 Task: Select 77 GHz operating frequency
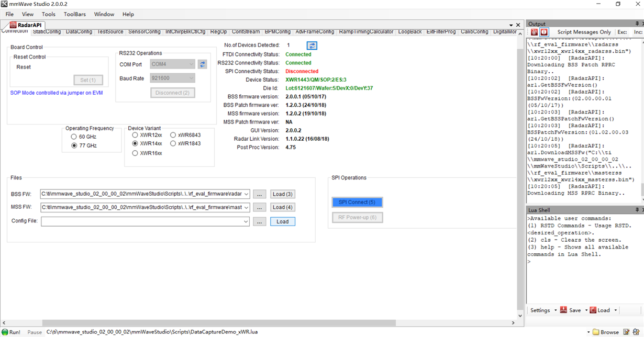point(74,145)
